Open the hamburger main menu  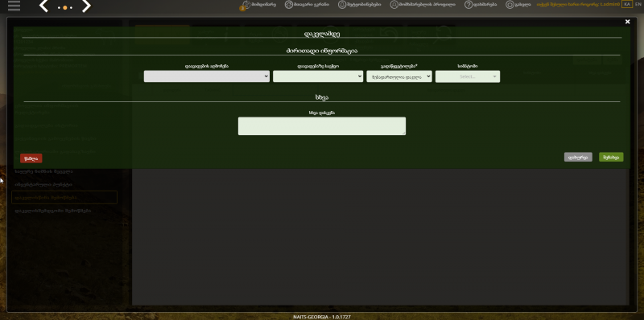14,6
